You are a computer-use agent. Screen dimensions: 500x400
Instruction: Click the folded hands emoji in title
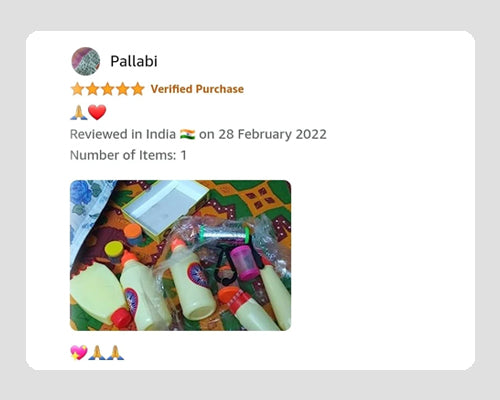coord(79,112)
